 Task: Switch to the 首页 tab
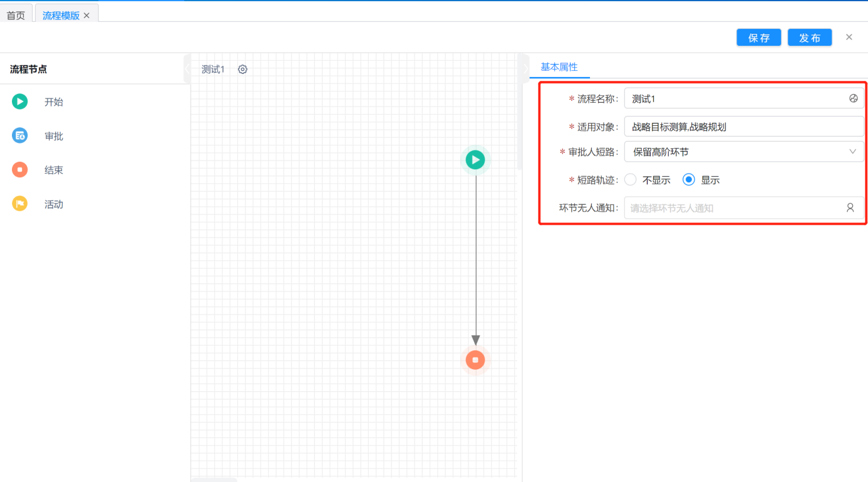pos(16,16)
